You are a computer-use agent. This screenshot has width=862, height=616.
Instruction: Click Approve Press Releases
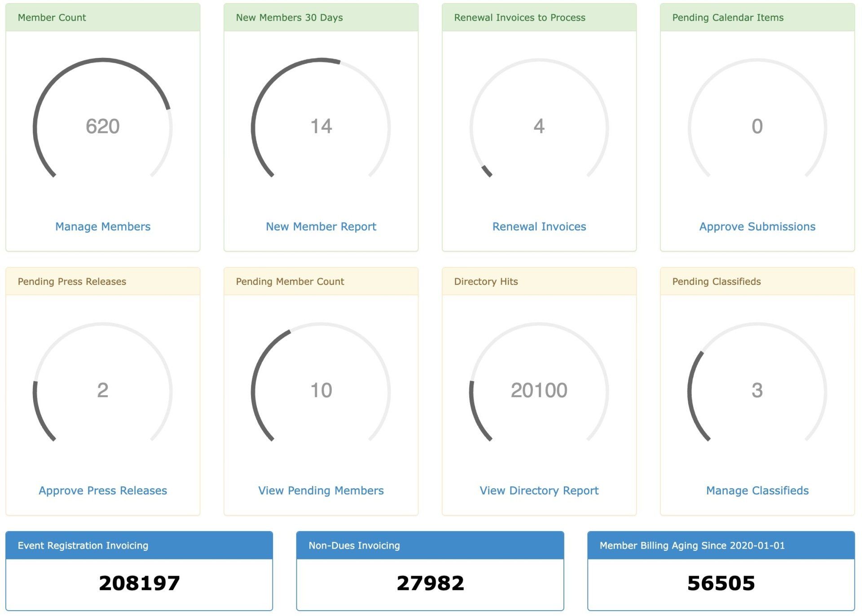(x=102, y=490)
